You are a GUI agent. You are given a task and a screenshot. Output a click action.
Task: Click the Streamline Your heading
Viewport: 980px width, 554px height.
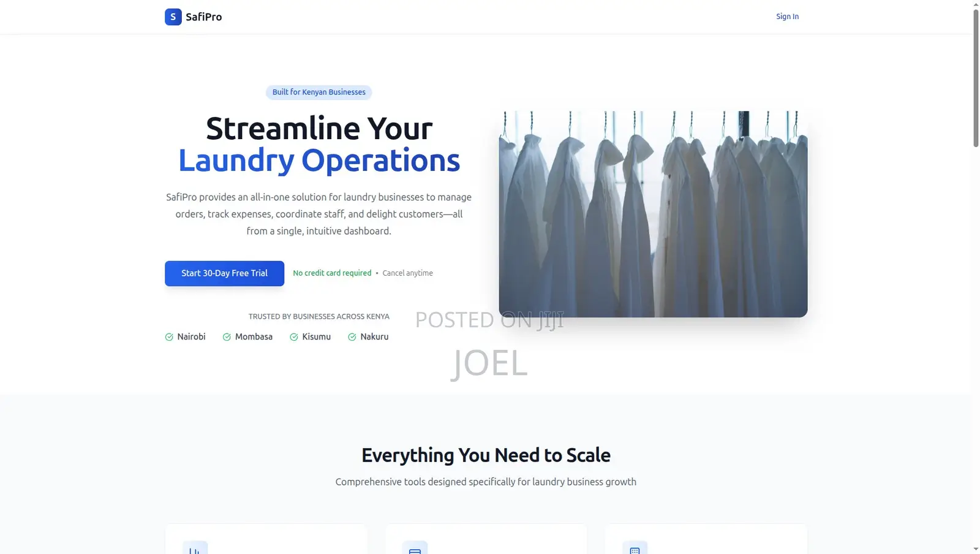[319, 129]
